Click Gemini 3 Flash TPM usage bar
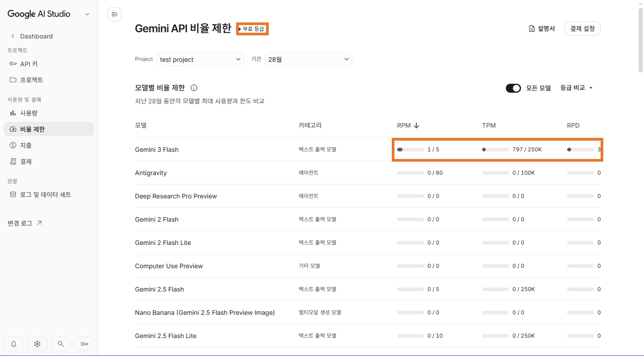644x356 pixels. pyautogui.click(x=496, y=150)
